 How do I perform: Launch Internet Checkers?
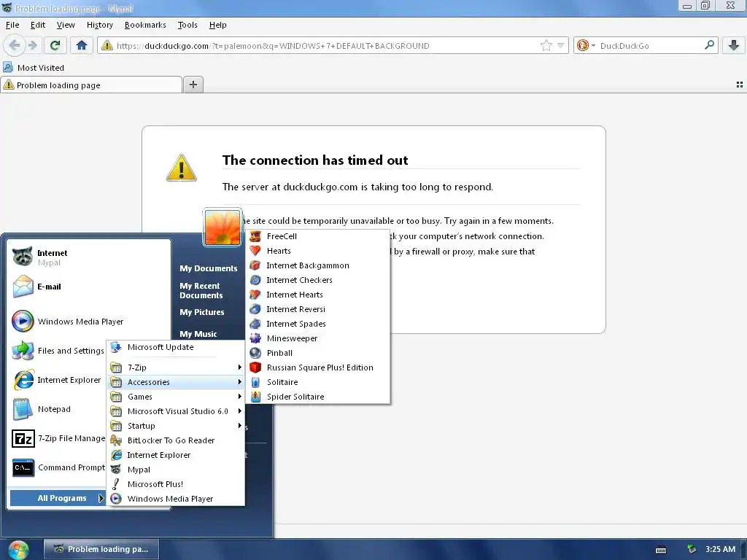318,280
